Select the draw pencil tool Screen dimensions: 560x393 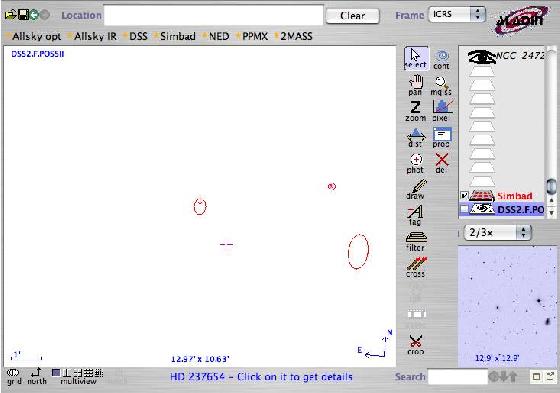[x=416, y=189]
